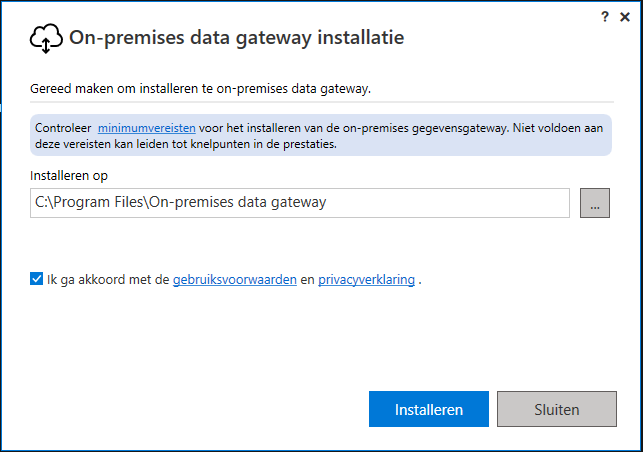Click the Gereed maken om installeren status text
The height and width of the screenshot is (452, 643).
[x=200, y=89]
